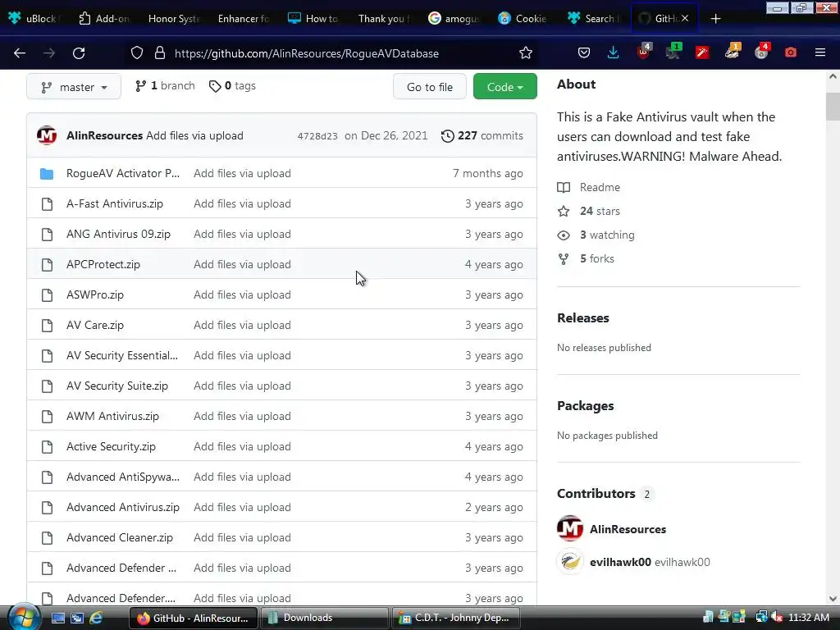Click the AlinResources contributor avatar
Screen dimensions: 840x630
pyautogui.click(x=569, y=529)
